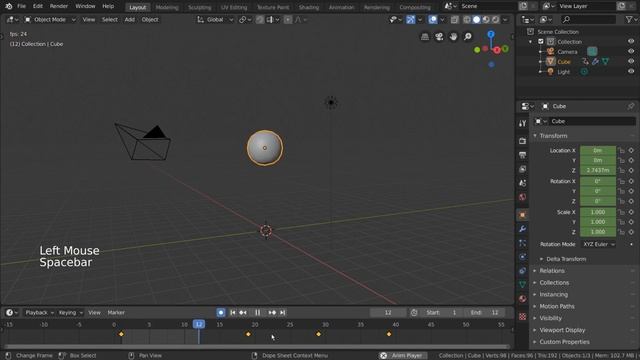Hide Collection with its eye icon
Screen dimensions: 640x360
click(631, 42)
